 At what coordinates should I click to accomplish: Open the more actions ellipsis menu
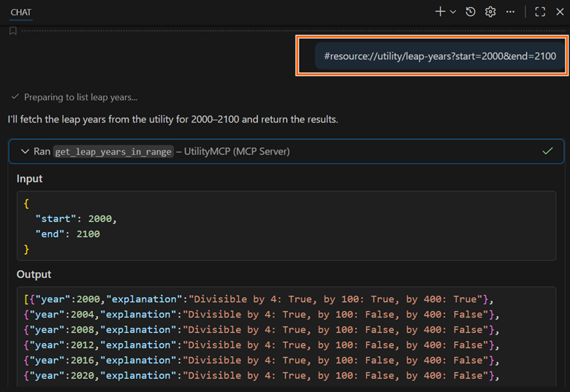[510, 12]
